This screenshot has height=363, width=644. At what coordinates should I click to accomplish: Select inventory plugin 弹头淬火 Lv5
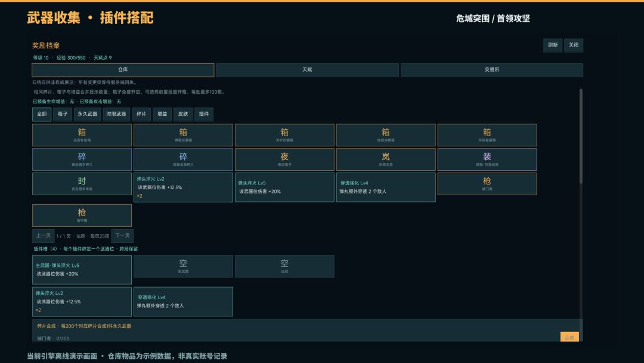[x=284, y=187]
